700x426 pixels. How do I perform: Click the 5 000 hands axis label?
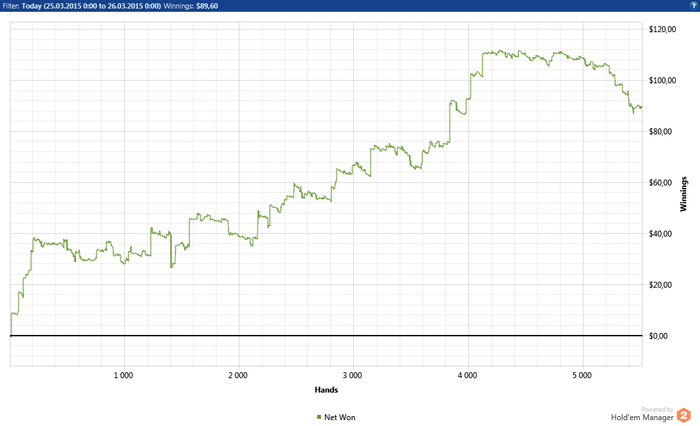(x=582, y=375)
